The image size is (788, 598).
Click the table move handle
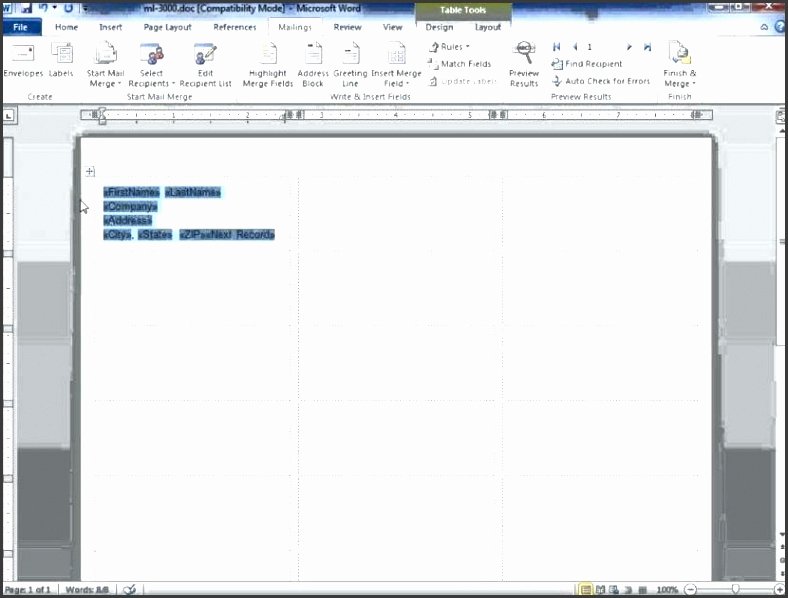90,172
